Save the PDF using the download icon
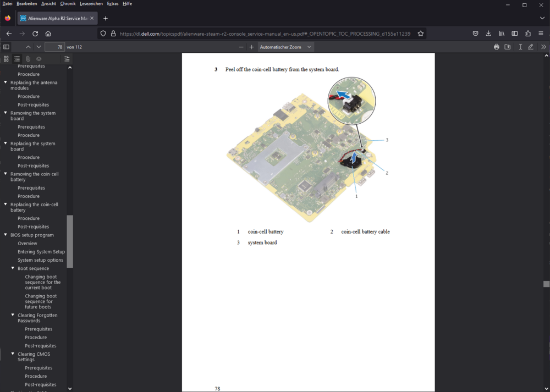Image resolution: width=550 pixels, height=392 pixels. pyautogui.click(x=508, y=47)
